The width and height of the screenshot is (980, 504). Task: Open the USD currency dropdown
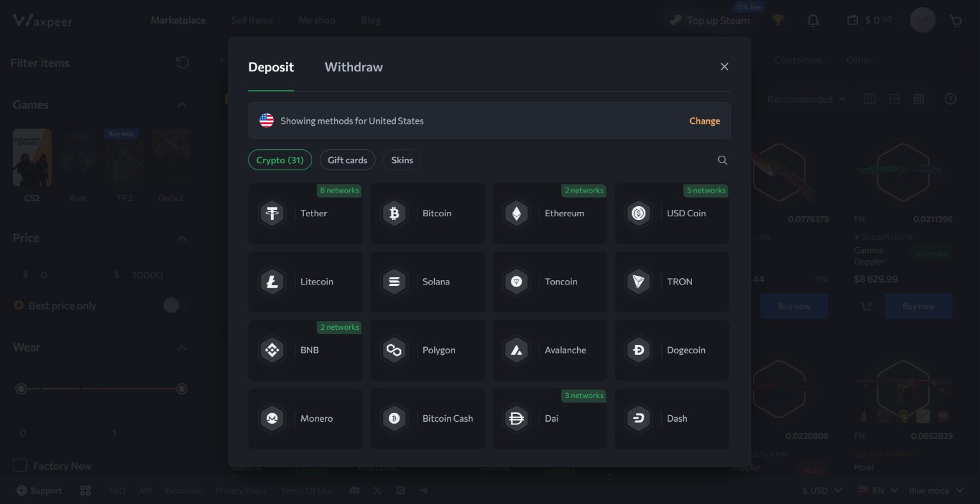click(x=822, y=491)
